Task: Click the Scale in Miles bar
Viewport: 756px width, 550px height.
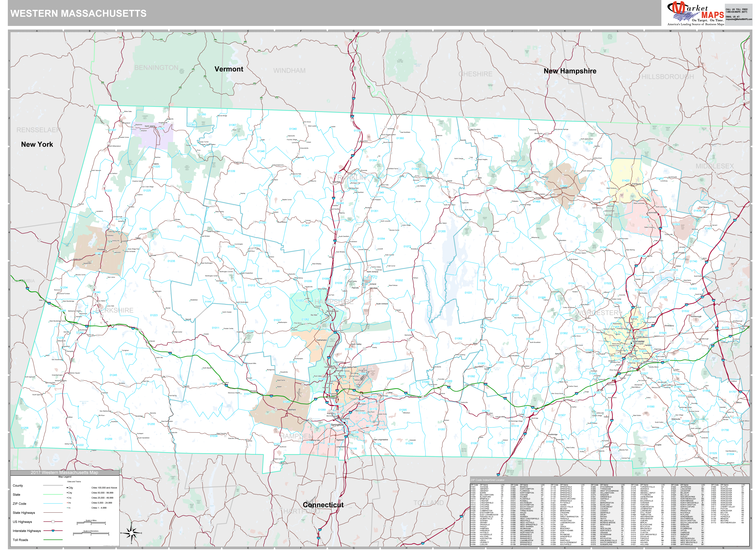Action: pyautogui.click(x=91, y=522)
